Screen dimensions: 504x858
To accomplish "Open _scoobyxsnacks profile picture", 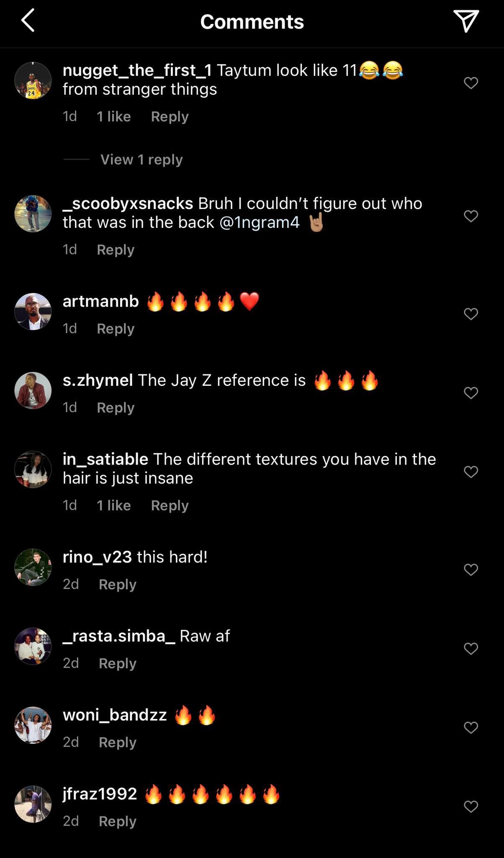I will 33,214.
